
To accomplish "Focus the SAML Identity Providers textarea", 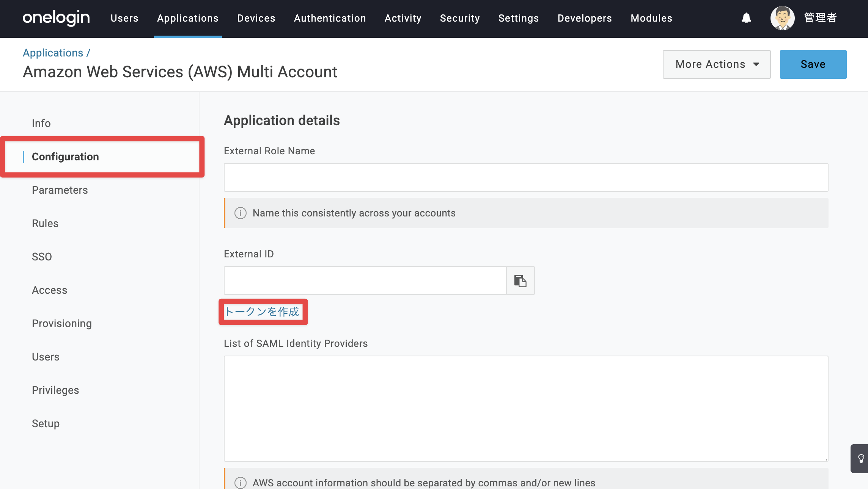I will [x=526, y=409].
